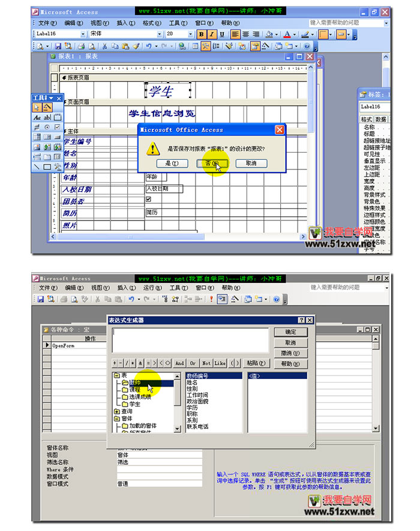Toggle the 团员否 checkbox in report design
Viewport: 420px width, 531px height.
pyautogui.click(x=148, y=199)
